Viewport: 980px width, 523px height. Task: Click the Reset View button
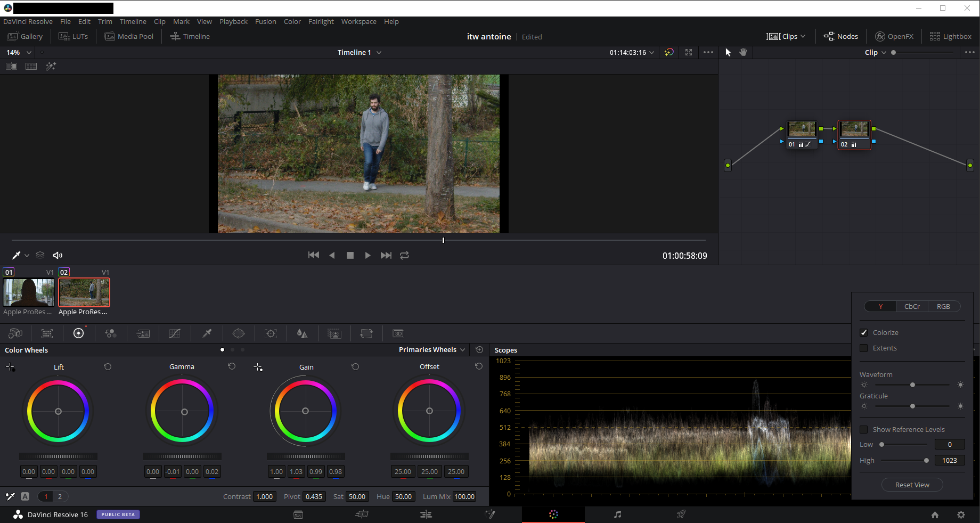(x=912, y=485)
